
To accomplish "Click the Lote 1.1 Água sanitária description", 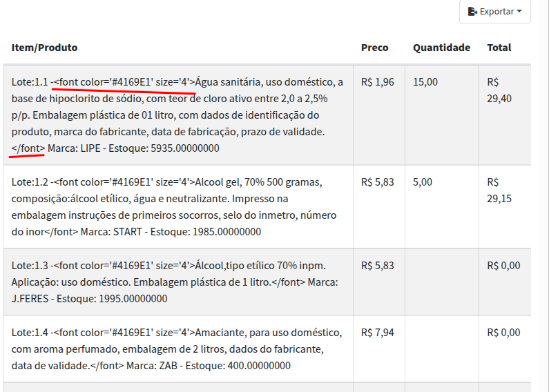I will [x=177, y=115].
